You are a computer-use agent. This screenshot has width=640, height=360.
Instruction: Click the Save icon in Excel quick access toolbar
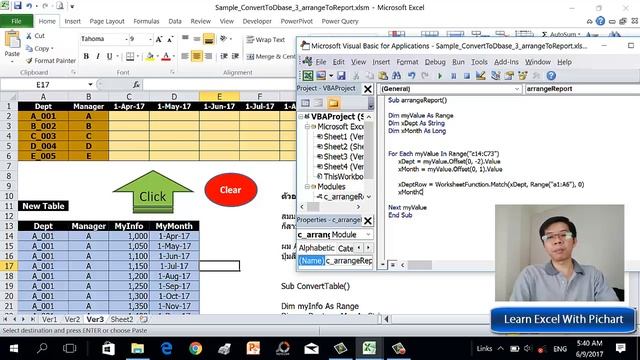(x=18, y=6)
